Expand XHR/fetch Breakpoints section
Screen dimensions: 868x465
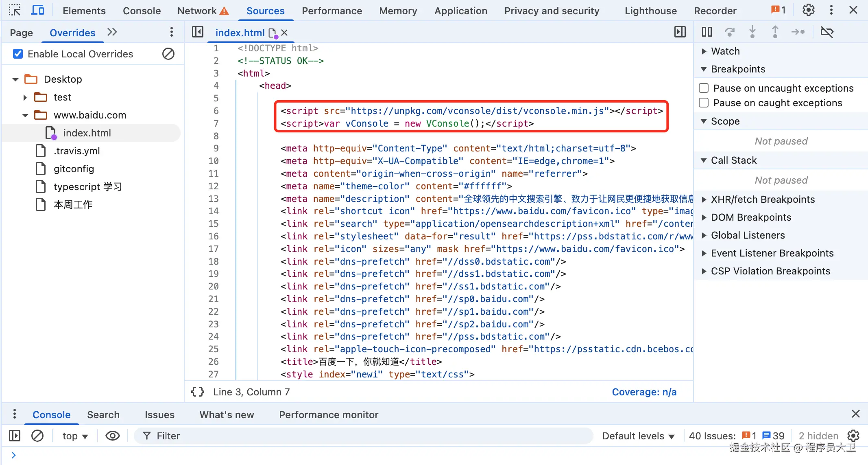click(x=762, y=199)
